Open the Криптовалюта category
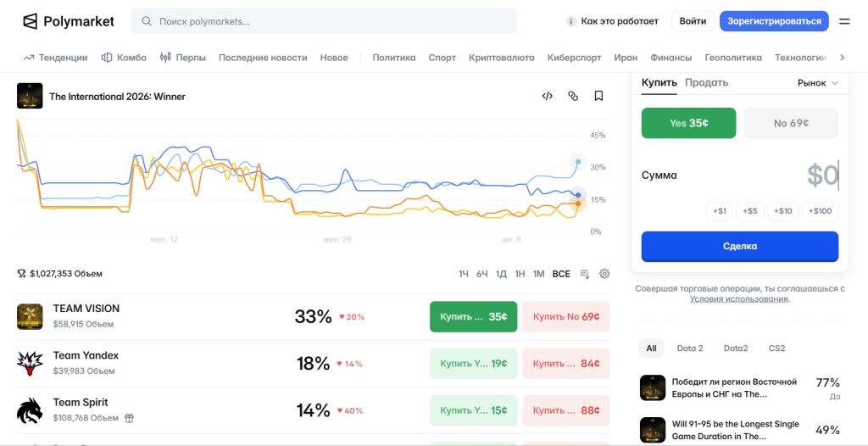Image resolution: width=868 pixels, height=446 pixels. [502, 58]
